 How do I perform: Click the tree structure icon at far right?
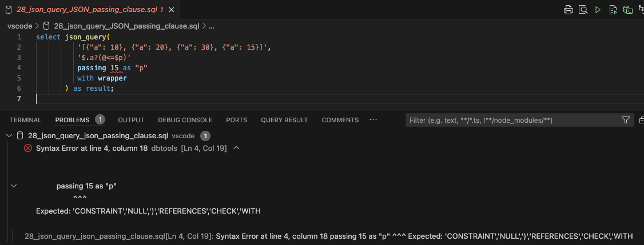point(641,10)
